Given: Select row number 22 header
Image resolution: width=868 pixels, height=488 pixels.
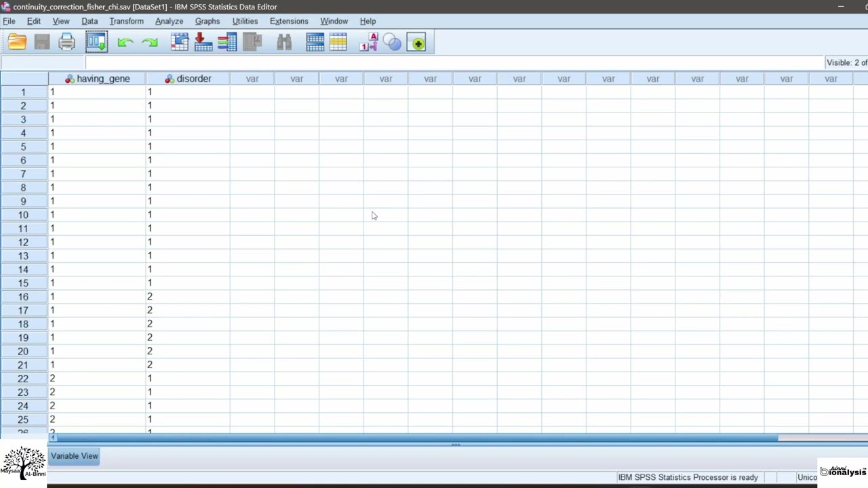Looking at the screenshot, I should coord(23,379).
